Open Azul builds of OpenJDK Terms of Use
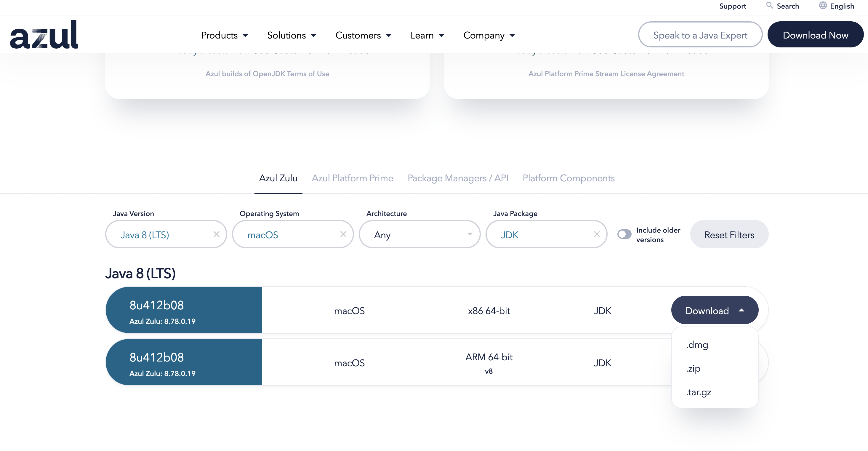The height and width of the screenshot is (451, 868). pyautogui.click(x=267, y=73)
